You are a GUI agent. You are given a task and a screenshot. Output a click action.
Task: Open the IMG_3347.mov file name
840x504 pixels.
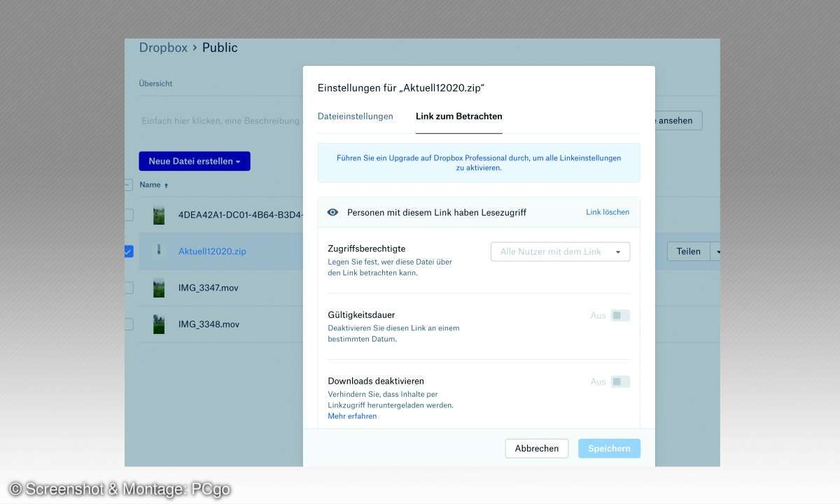[x=209, y=288]
